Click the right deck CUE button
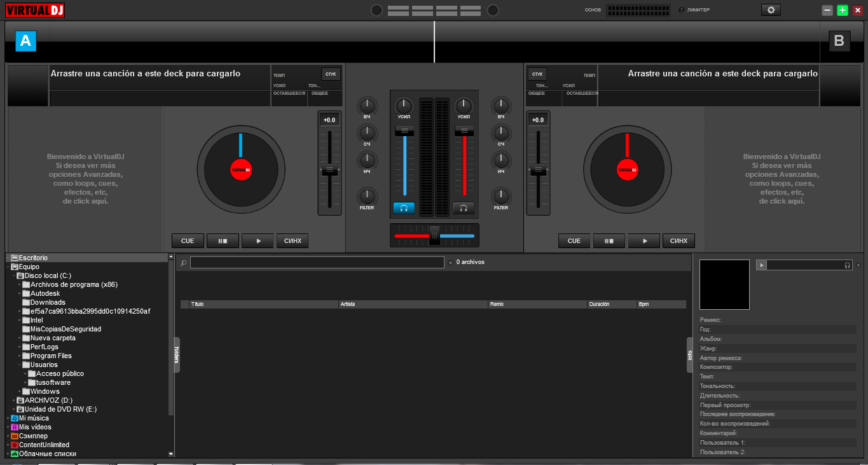868x465 pixels. point(574,241)
